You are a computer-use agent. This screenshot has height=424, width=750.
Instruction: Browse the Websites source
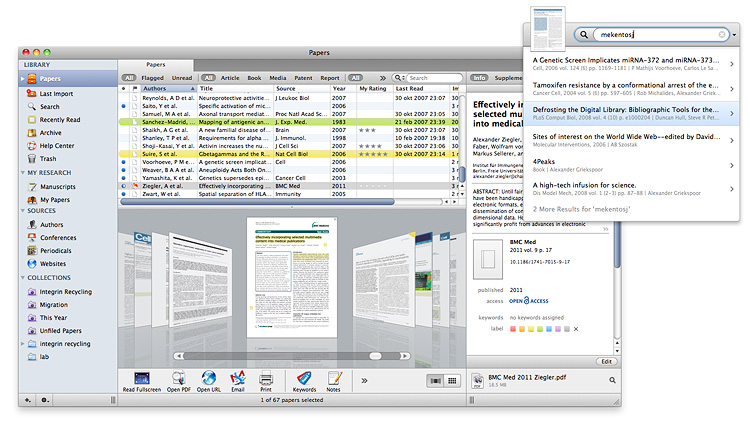(53, 264)
